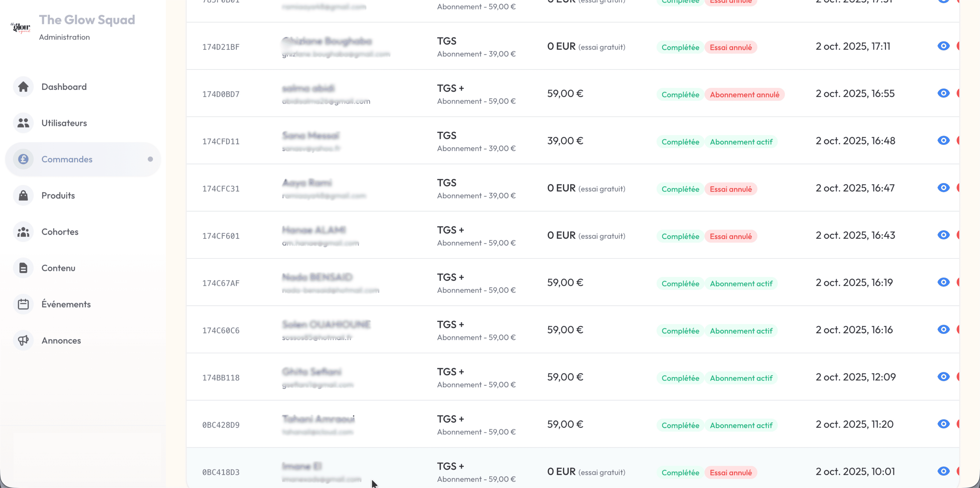Viewport: 980px width, 488px height.
Task: Click the Abonnement annulé badge for 174D0BD7
Action: [745, 94]
